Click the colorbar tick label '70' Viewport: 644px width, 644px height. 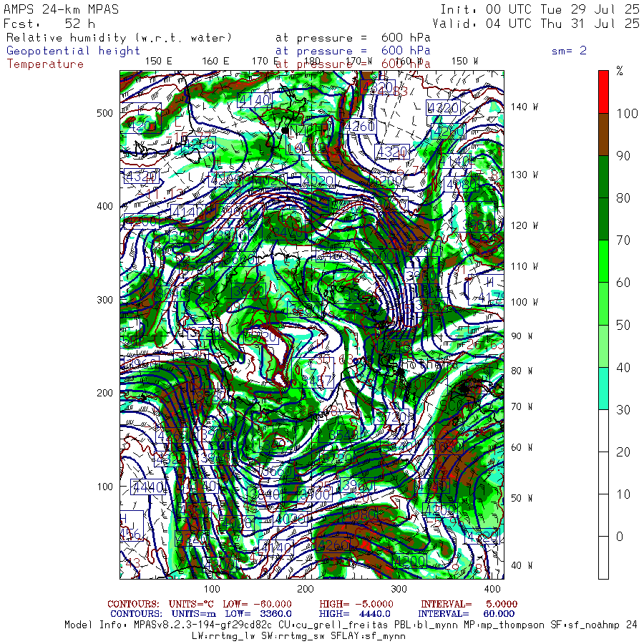click(623, 240)
